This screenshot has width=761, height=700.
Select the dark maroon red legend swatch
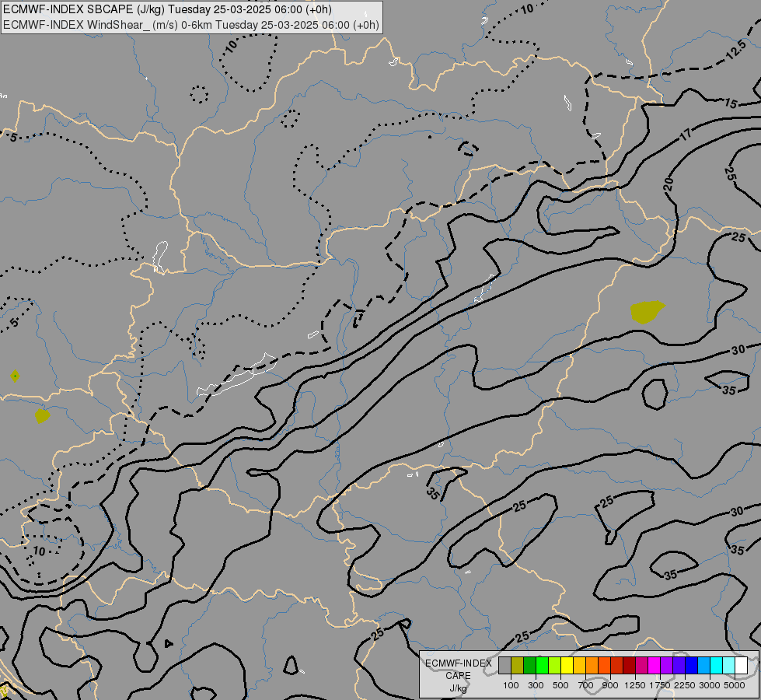click(x=630, y=666)
